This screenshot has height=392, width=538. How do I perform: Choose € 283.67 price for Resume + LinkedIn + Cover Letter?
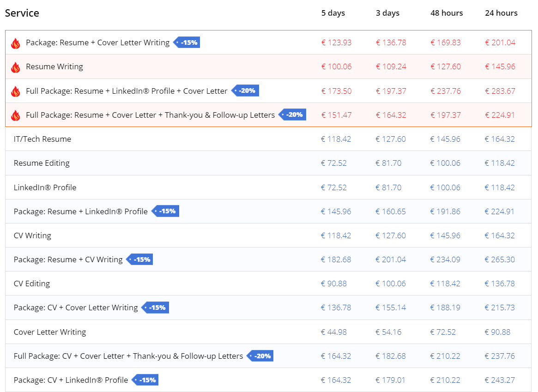click(x=500, y=91)
